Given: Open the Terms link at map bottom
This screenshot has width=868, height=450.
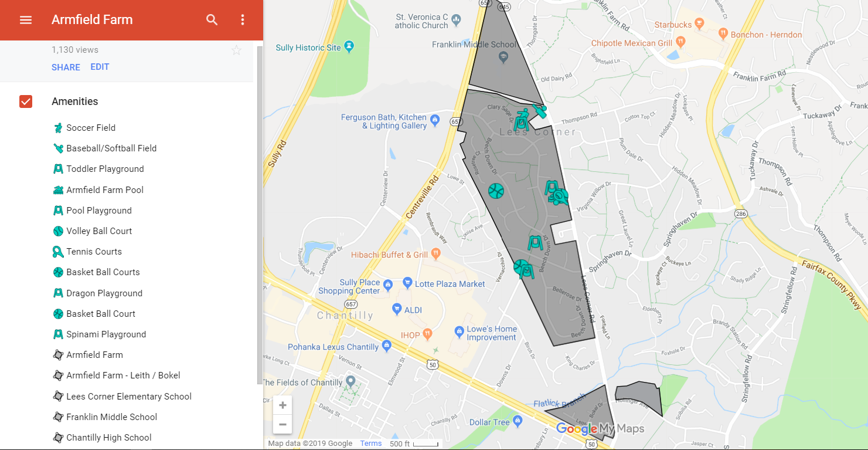Looking at the screenshot, I should pyautogui.click(x=371, y=444).
